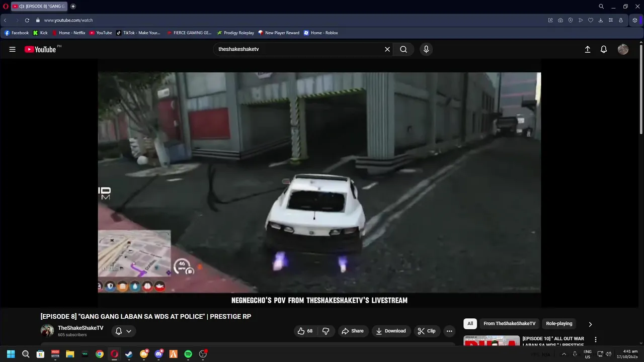Launch Google Chrome from taskbar
Screen dimensions: 644x362
click(x=100, y=354)
